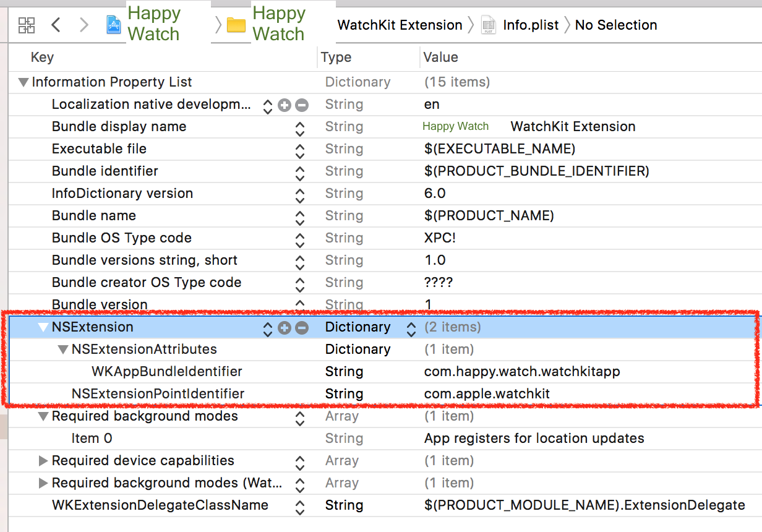Click the Info.plist file icon
762x532 pixels.
coord(489,25)
